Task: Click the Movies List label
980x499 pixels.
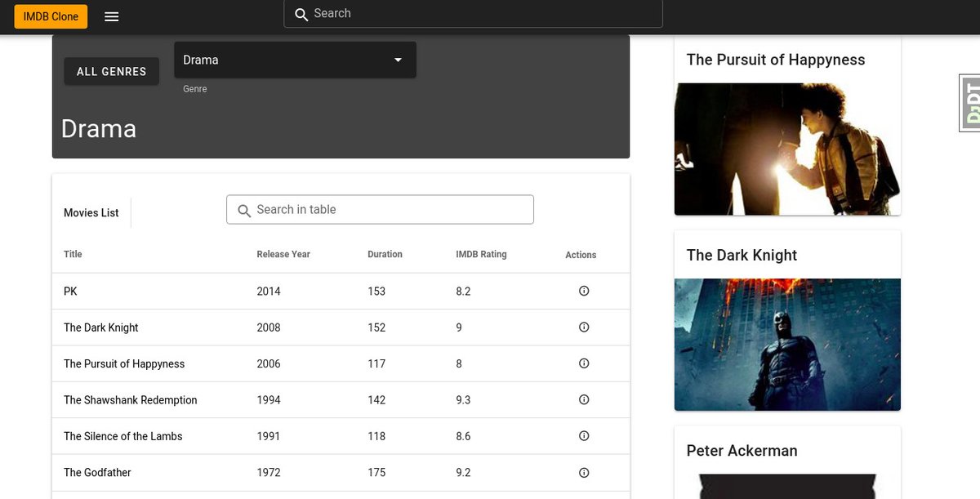Action: (91, 212)
